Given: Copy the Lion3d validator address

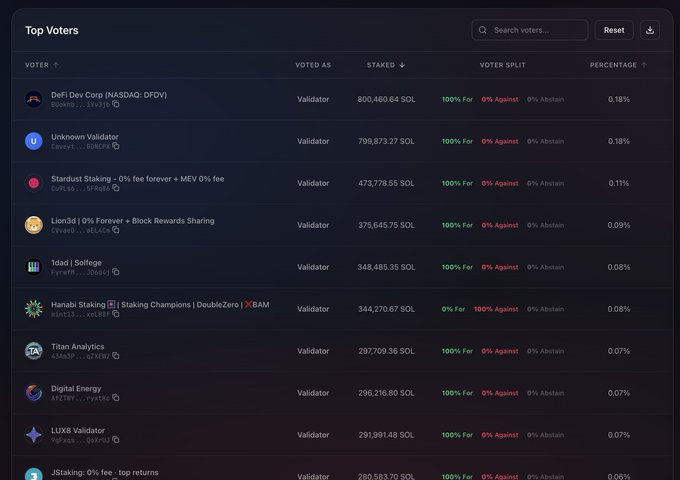Looking at the screenshot, I should [116, 230].
